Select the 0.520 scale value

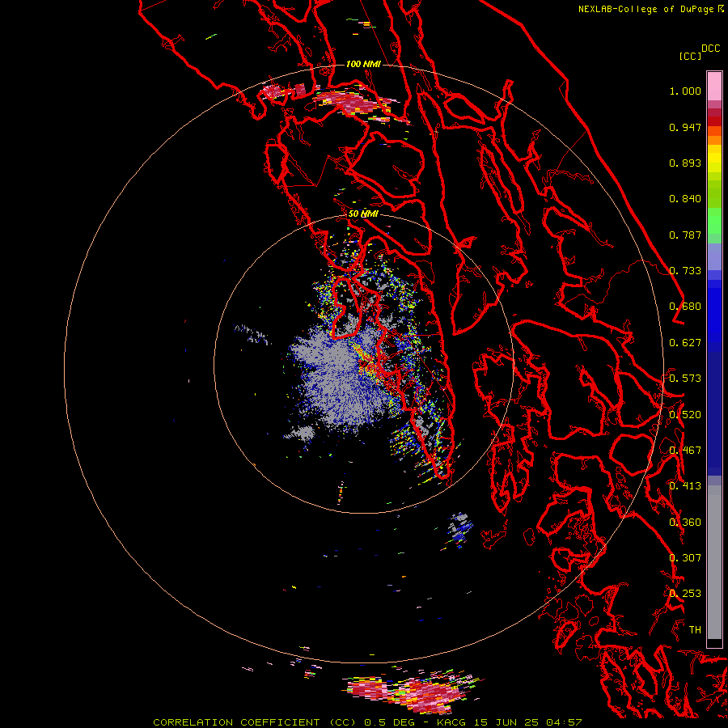pyautogui.click(x=685, y=415)
